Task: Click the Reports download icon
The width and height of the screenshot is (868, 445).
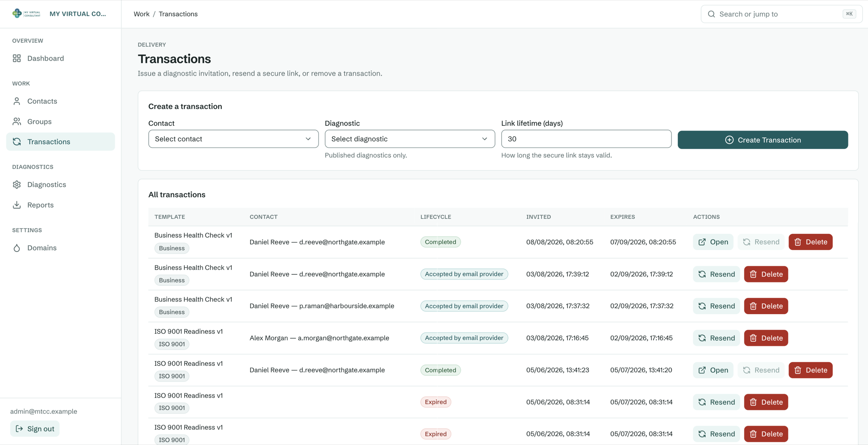Action: point(17,205)
